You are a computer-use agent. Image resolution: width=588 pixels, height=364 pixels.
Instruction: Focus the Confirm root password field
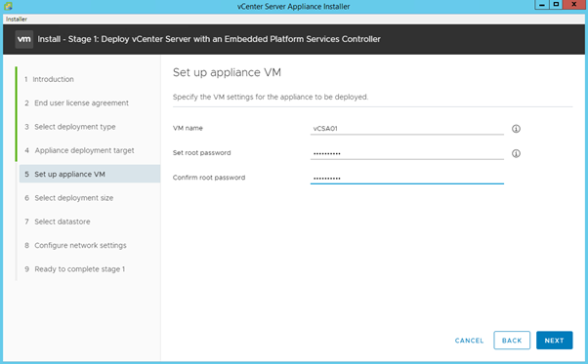(407, 178)
